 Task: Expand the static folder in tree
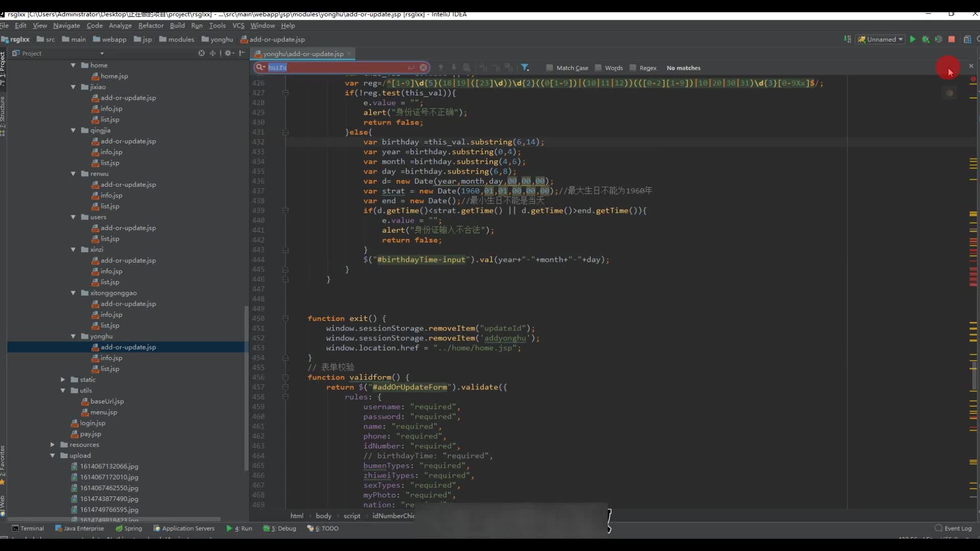(63, 380)
